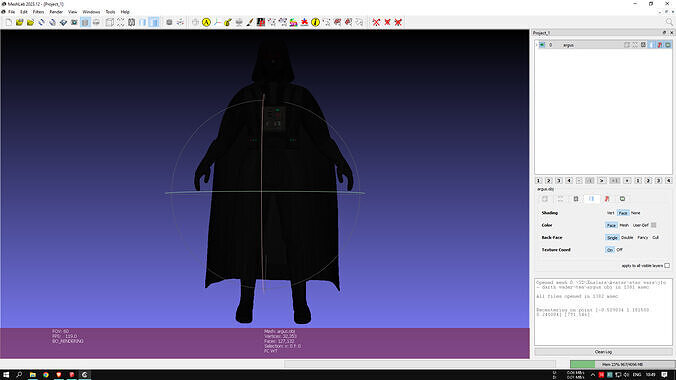Open the bounding box tab under argus.obj
Viewport: 676px width, 380px height.
(545, 199)
